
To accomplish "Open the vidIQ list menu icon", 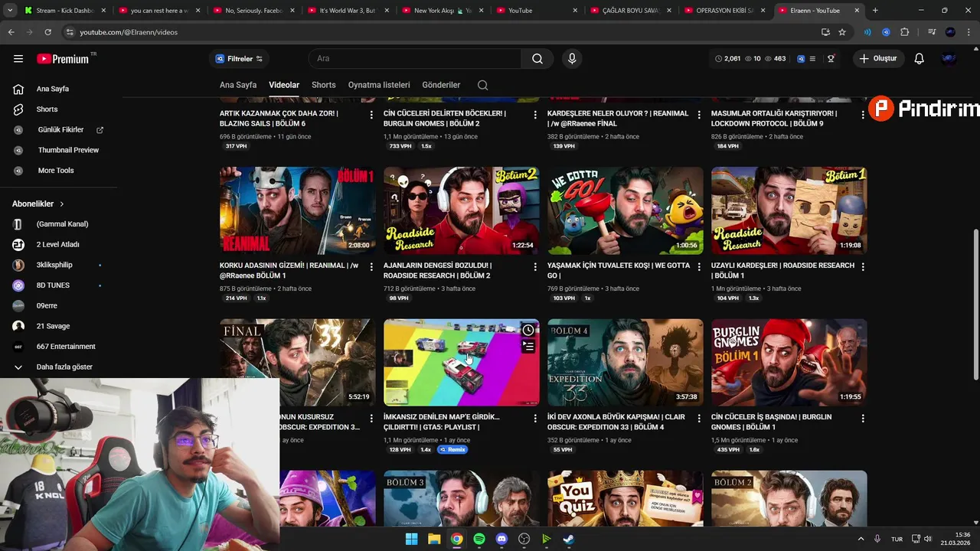I will pyautogui.click(x=812, y=58).
